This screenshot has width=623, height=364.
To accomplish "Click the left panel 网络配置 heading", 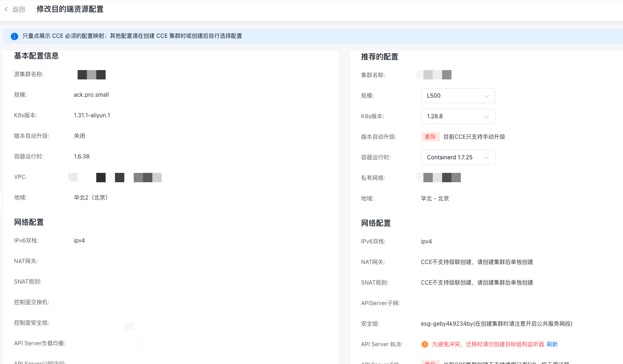I will point(29,222).
